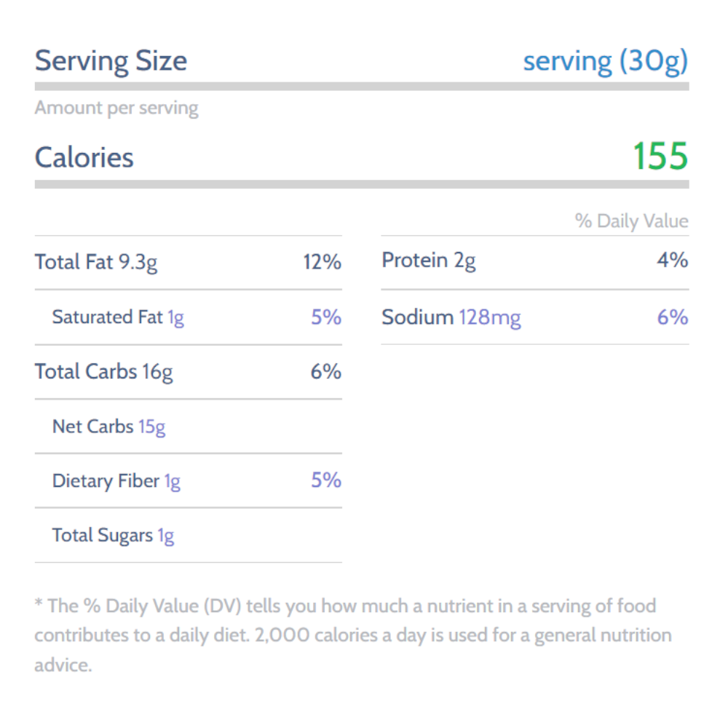This screenshot has height=728, width=728.
Task: Click the Sodium 6% daily value
Action: pyautogui.click(x=673, y=317)
